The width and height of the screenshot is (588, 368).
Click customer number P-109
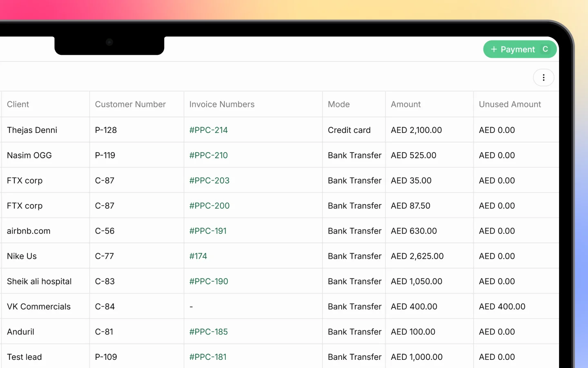tap(106, 357)
